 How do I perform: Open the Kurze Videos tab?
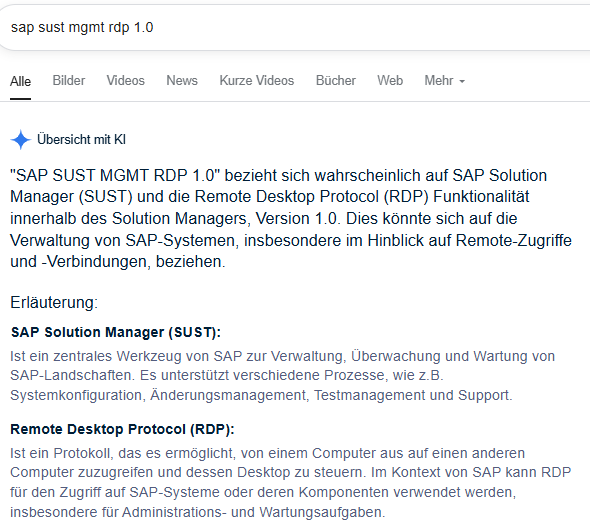(x=257, y=80)
